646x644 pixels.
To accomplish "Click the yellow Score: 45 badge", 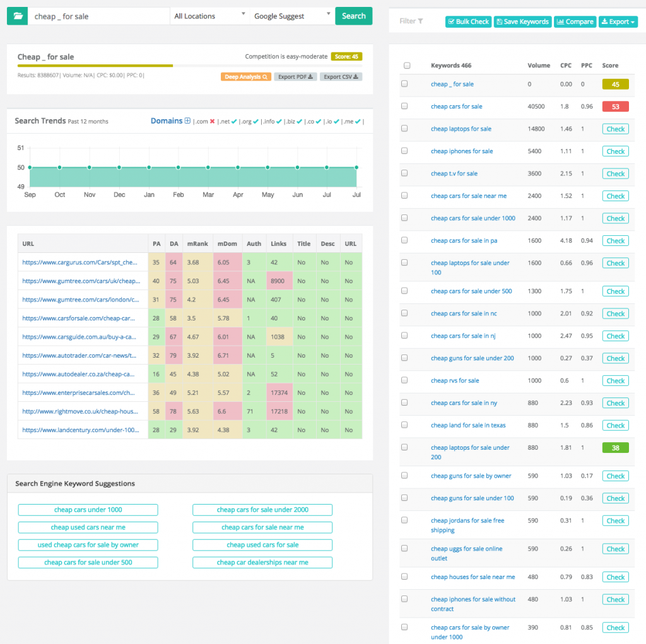I will tap(346, 56).
